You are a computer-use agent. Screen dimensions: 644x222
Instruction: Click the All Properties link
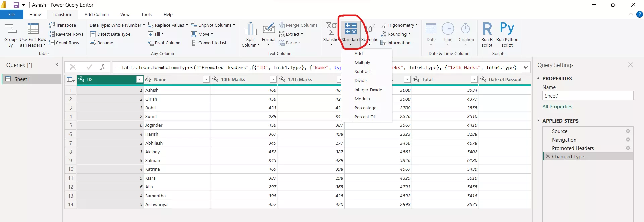click(x=557, y=107)
